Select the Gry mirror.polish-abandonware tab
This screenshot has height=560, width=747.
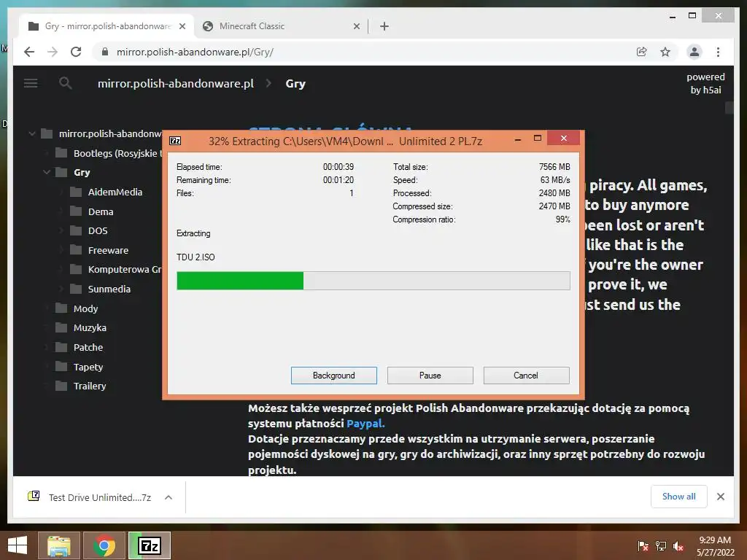click(107, 26)
